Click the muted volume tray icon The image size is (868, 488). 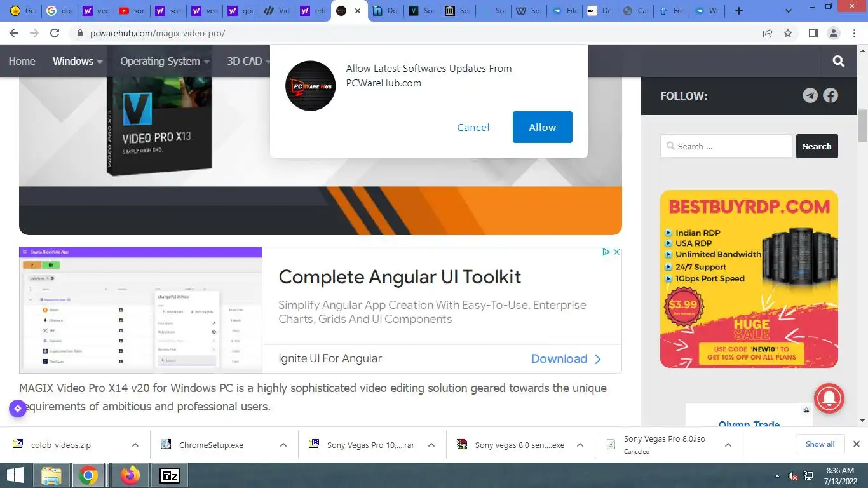(793, 476)
